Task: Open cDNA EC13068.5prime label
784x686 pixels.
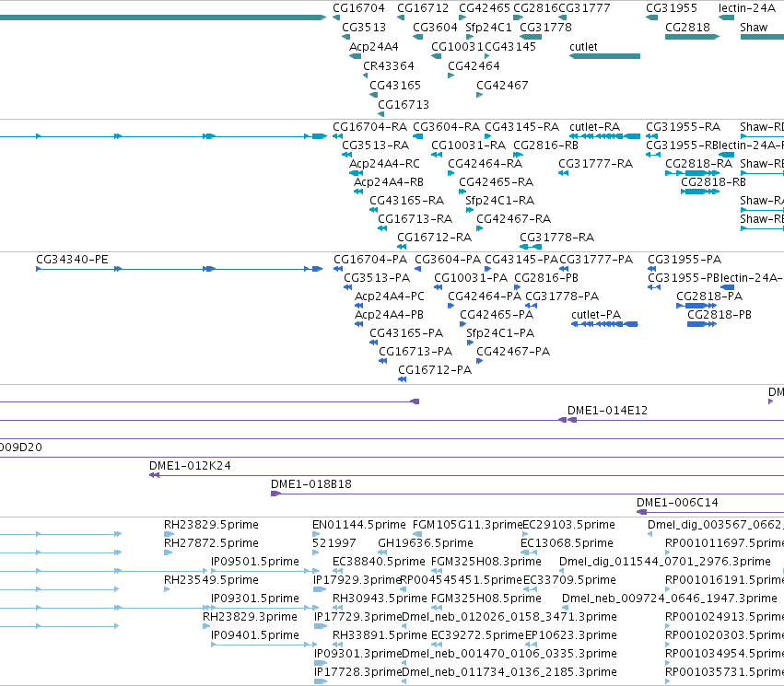Action: [567, 543]
